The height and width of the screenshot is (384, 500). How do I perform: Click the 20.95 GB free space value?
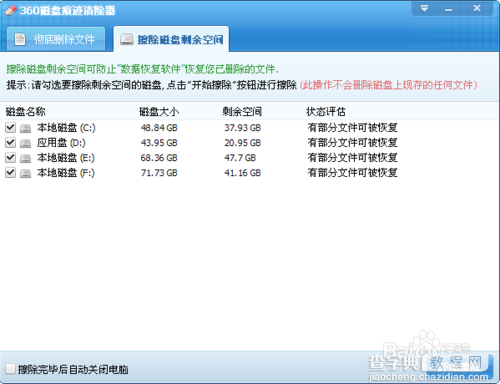point(242,143)
